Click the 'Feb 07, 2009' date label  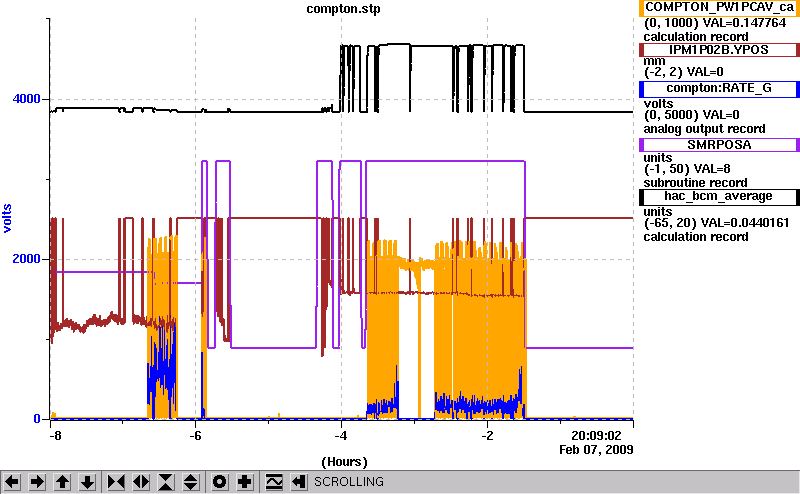pyautogui.click(x=596, y=450)
